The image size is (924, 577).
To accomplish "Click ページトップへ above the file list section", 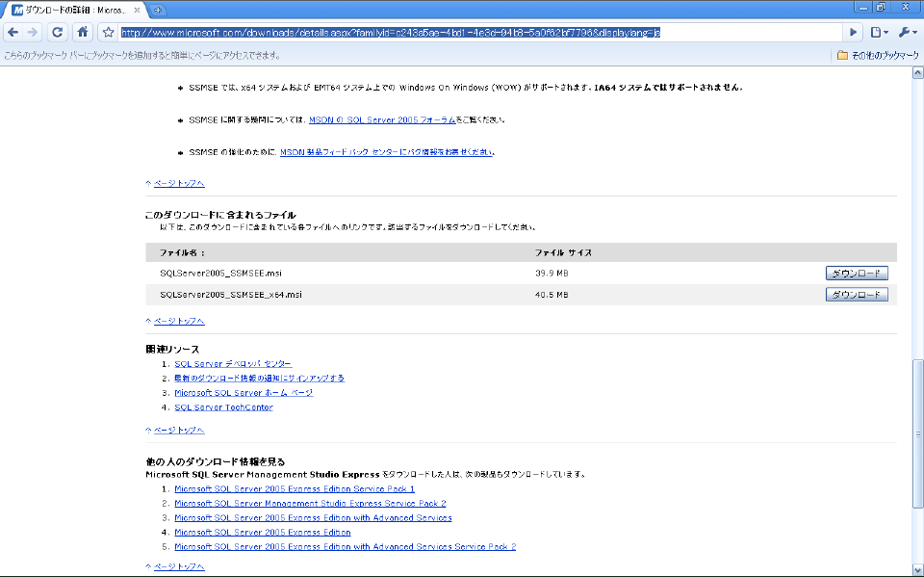I will 179,183.
